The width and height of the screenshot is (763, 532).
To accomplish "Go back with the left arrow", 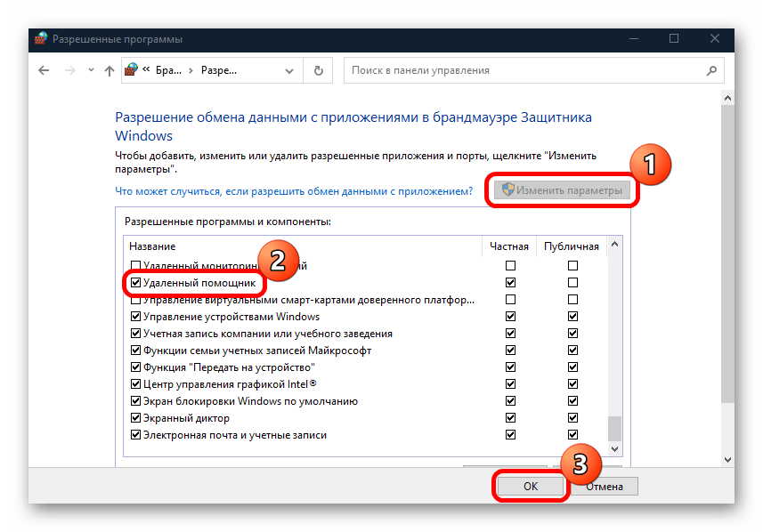I will click(44, 70).
